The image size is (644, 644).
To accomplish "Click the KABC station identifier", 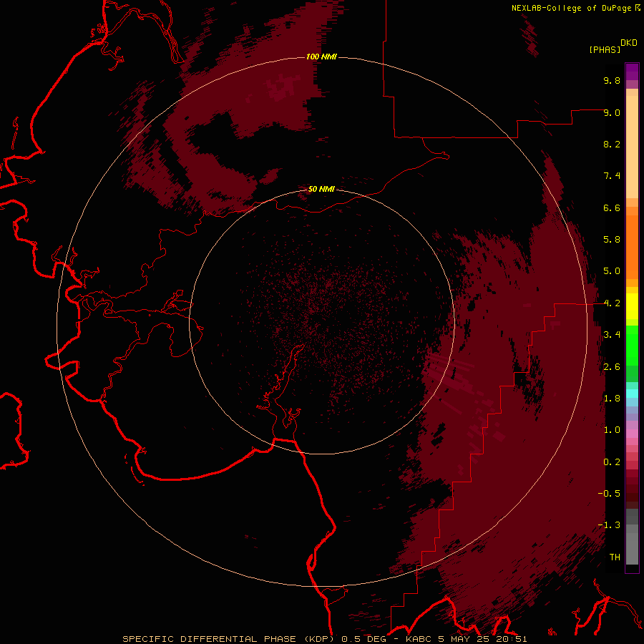I will point(419,639).
